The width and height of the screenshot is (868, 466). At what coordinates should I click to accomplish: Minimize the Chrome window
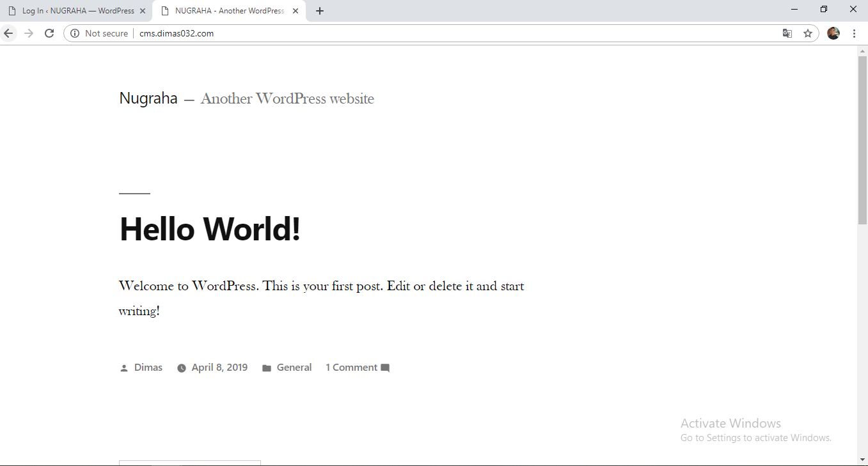pos(794,10)
